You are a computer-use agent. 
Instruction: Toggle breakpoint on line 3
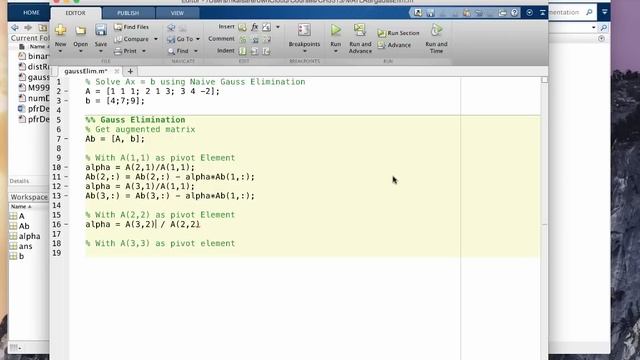(x=66, y=101)
